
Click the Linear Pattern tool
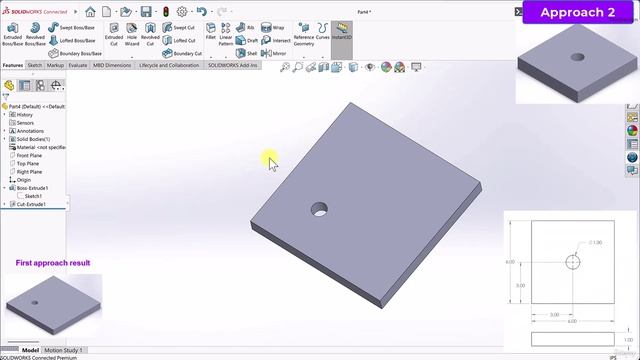226,34
